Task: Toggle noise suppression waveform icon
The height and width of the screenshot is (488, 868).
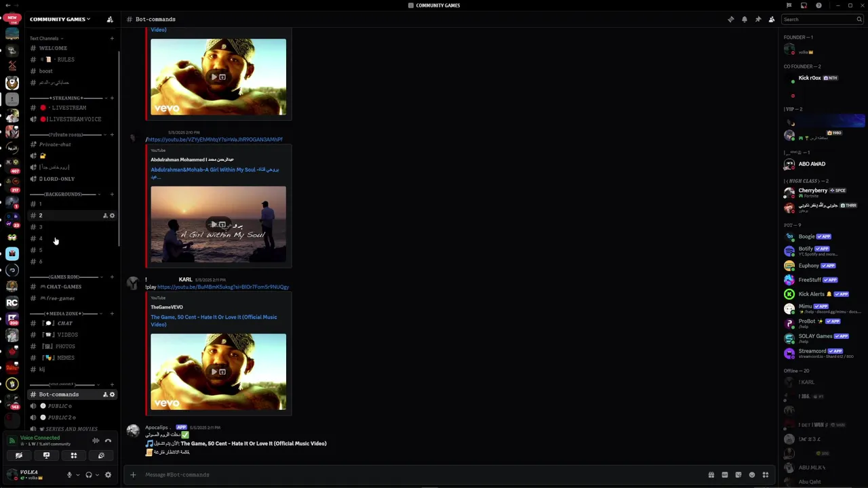Action: coord(96,441)
